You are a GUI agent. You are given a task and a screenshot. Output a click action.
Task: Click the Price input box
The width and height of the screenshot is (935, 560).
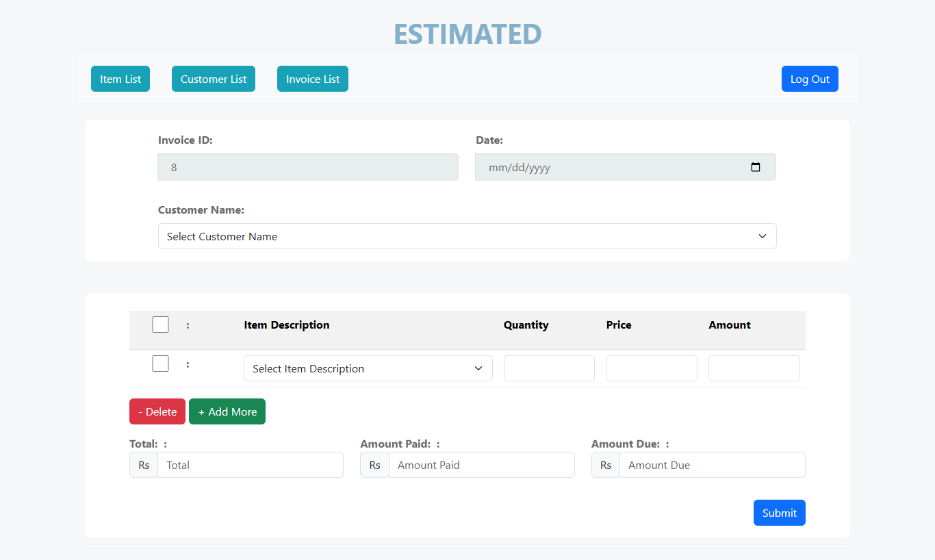pyautogui.click(x=651, y=368)
